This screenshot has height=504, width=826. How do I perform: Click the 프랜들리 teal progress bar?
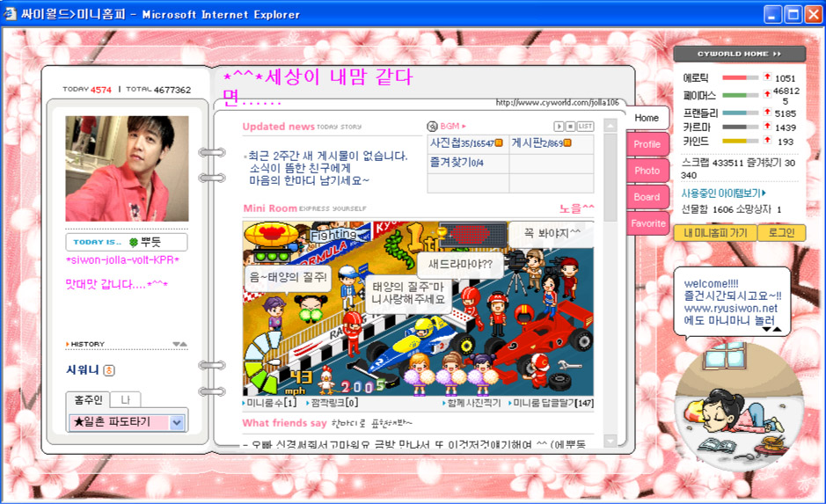pyautogui.click(x=741, y=113)
